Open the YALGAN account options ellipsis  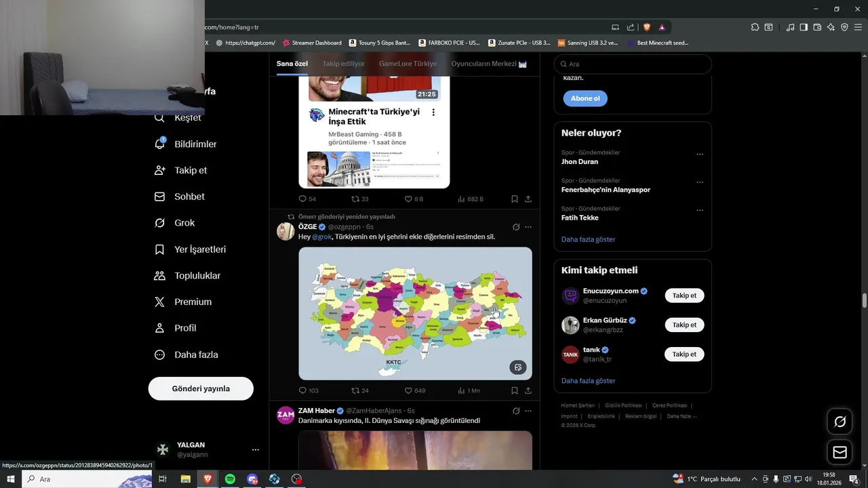256,449
